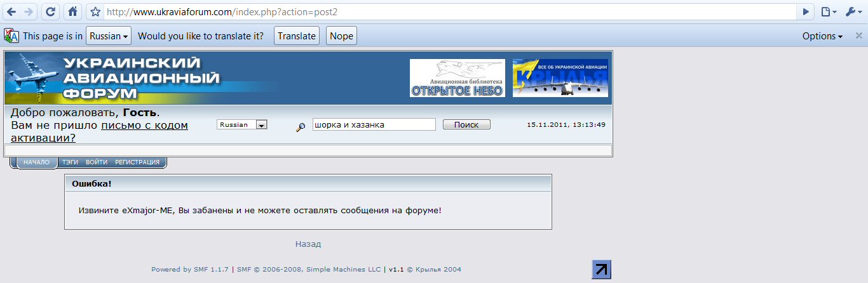Click the arrow icon at the bottom right

click(x=601, y=269)
